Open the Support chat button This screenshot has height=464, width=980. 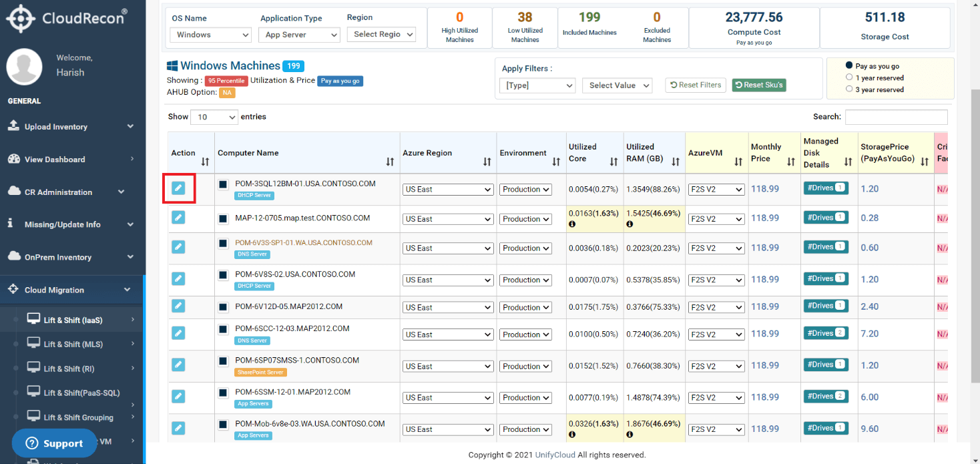tap(54, 443)
